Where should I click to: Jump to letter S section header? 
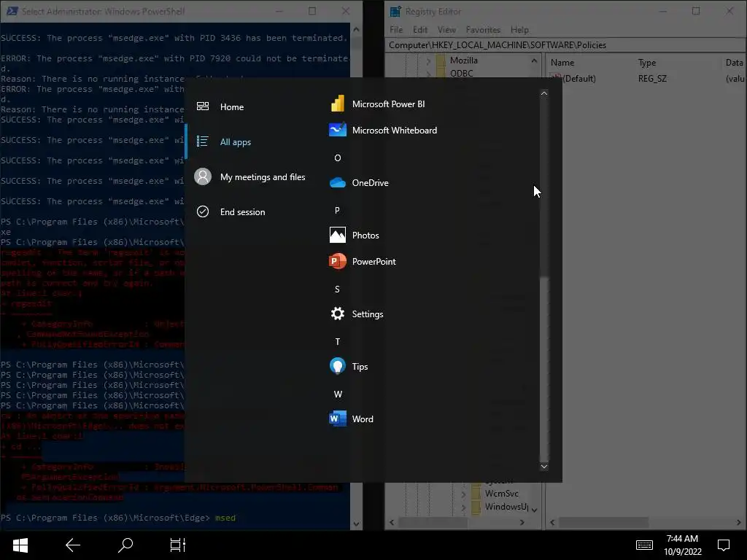337,289
